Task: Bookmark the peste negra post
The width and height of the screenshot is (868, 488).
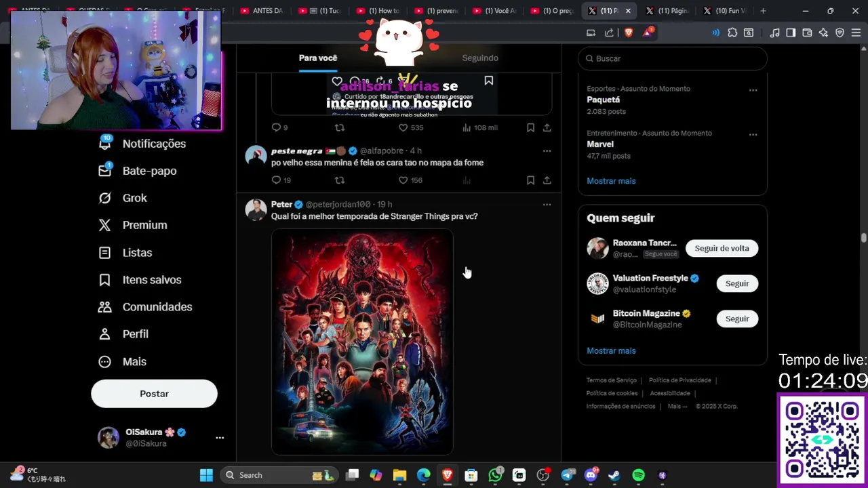Action: (x=530, y=180)
